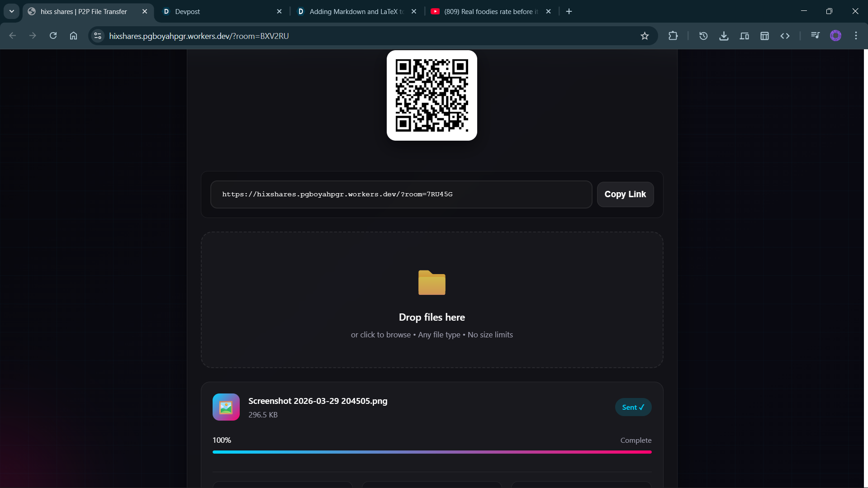Open a new browser tab

(x=569, y=11)
